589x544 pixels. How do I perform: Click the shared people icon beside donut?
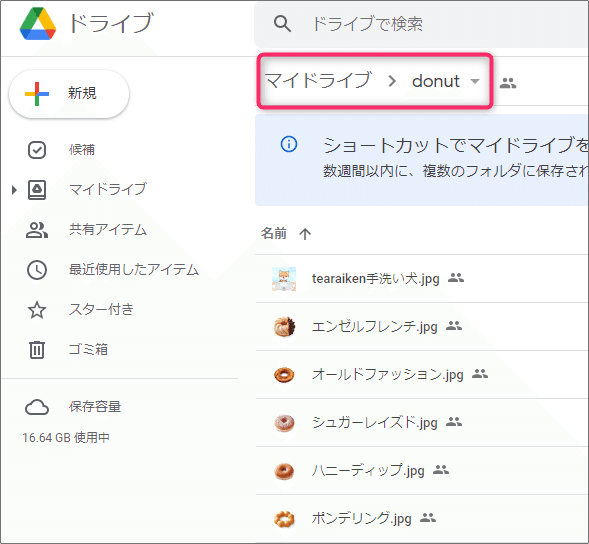(x=508, y=83)
